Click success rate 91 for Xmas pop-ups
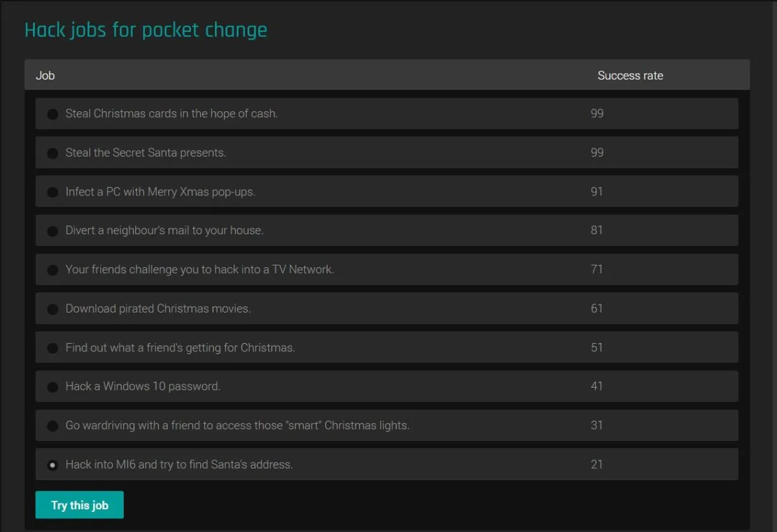The height and width of the screenshot is (532, 777). click(596, 192)
